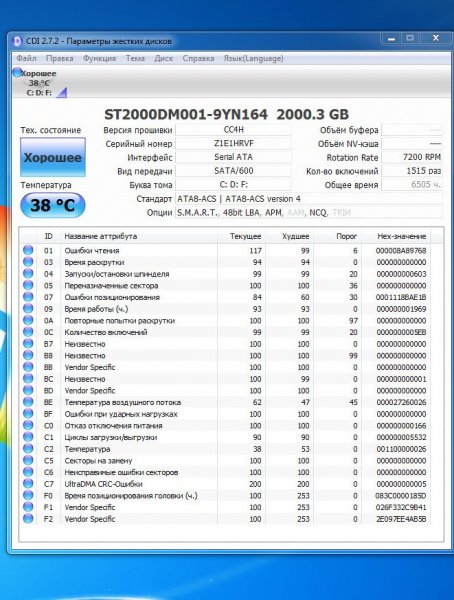The height and width of the screenshot is (600, 454).
Task: Click the CDI app icon in title bar
Action: coord(17,41)
